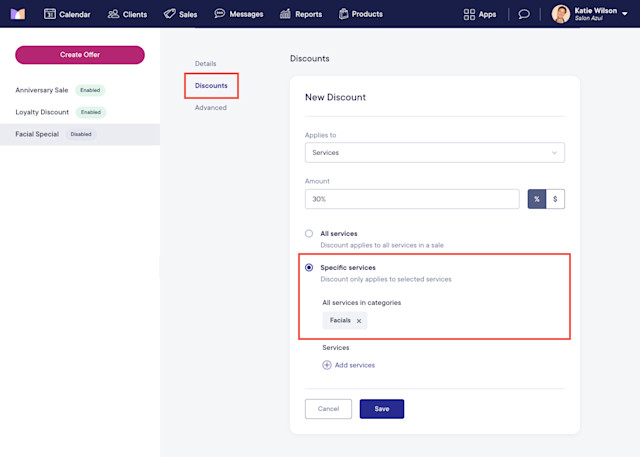The image size is (640, 457).
Task: Select the All services radio button
Action: [309, 233]
